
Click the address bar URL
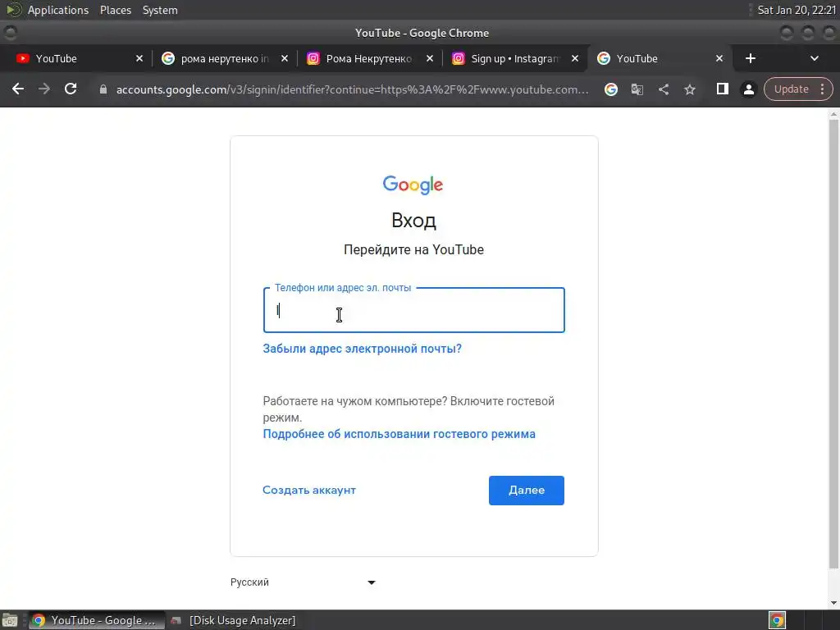click(352, 89)
